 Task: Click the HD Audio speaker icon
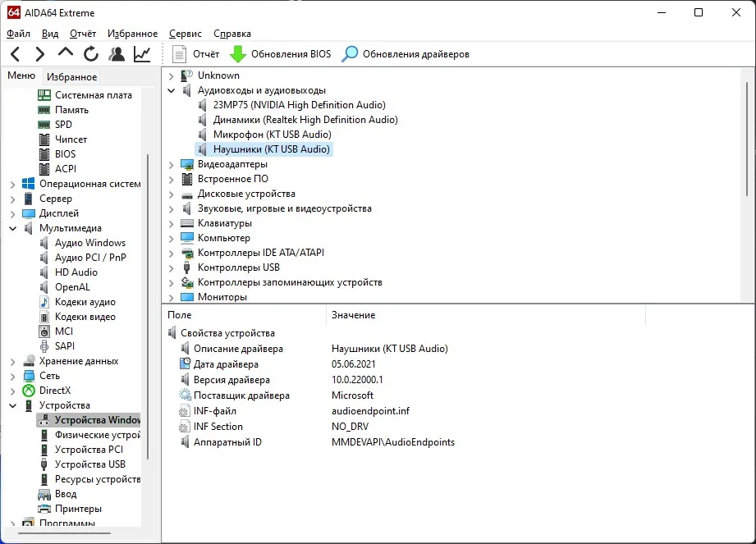click(44, 272)
